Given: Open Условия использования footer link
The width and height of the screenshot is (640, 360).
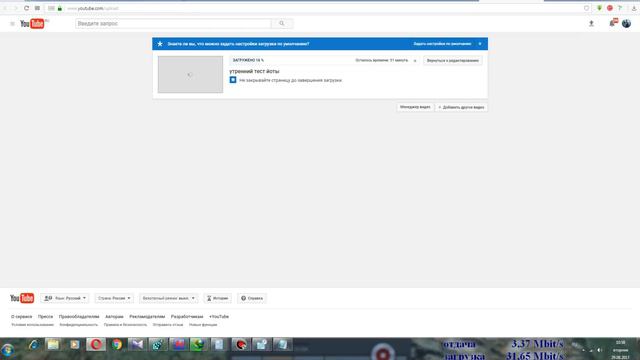Looking at the screenshot, I should pyautogui.click(x=32, y=325).
